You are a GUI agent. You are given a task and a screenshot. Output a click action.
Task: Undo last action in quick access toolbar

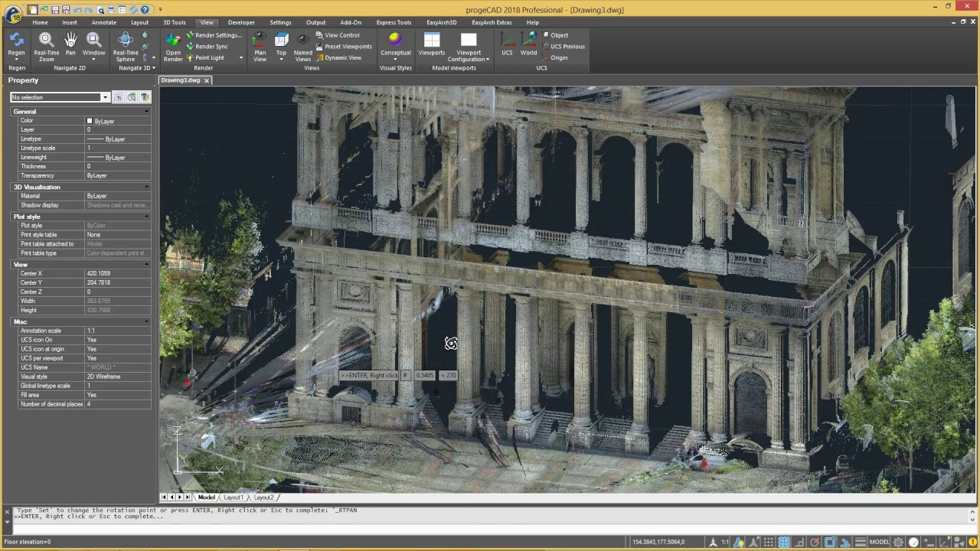click(x=77, y=10)
